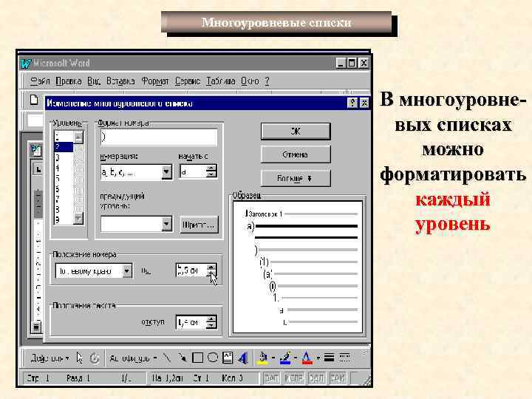This screenshot has height=399, width=532.
Task: Toggle the ЗАМ status bar indicator
Action: coord(338,378)
